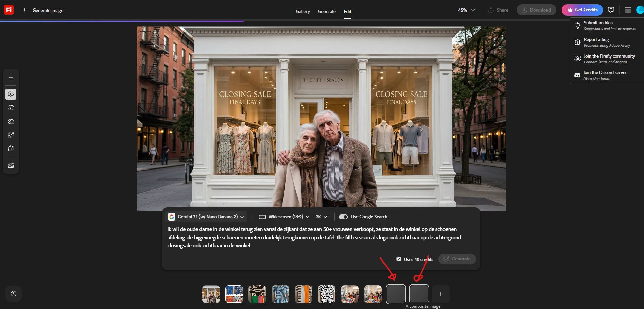Select the black striped green-pink top thumbnail
The image size is (644, 309).
tap(257, 294)
